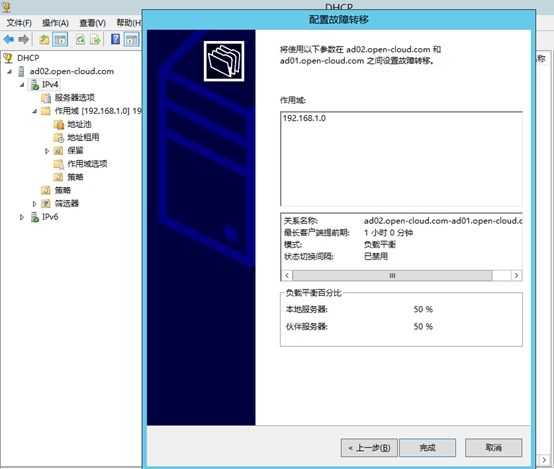
Task: Click the Forward arrow toolbar icon
Action: click(x=24, y=39)
